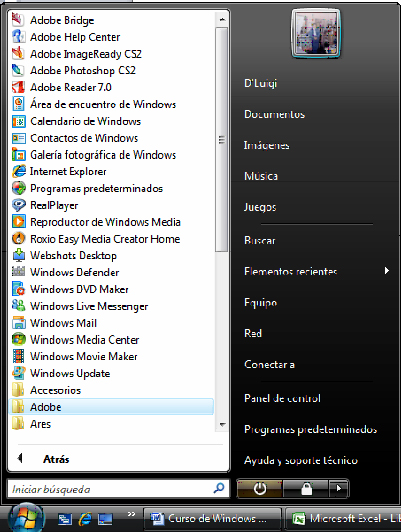This screenshot has width=401, height=532.
Task: Go back with the Atrás button
Action: coord(56,459)
